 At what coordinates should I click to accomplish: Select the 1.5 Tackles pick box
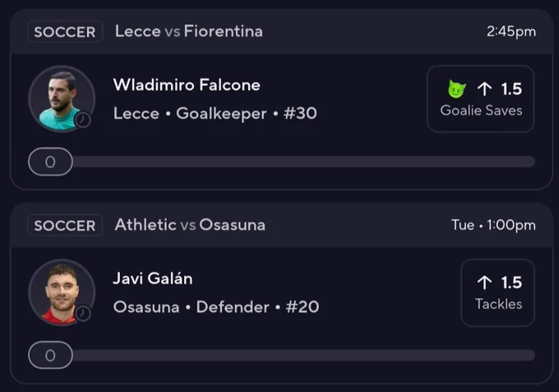click(x=497, y=293)
